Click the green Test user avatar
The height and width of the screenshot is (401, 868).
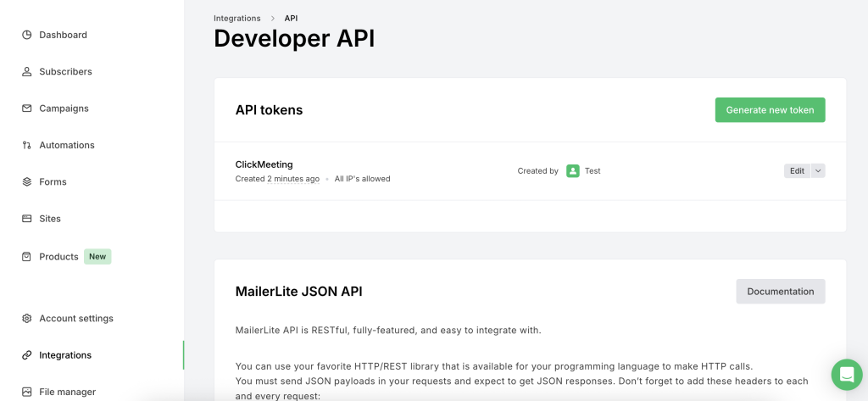coord(573,170)
